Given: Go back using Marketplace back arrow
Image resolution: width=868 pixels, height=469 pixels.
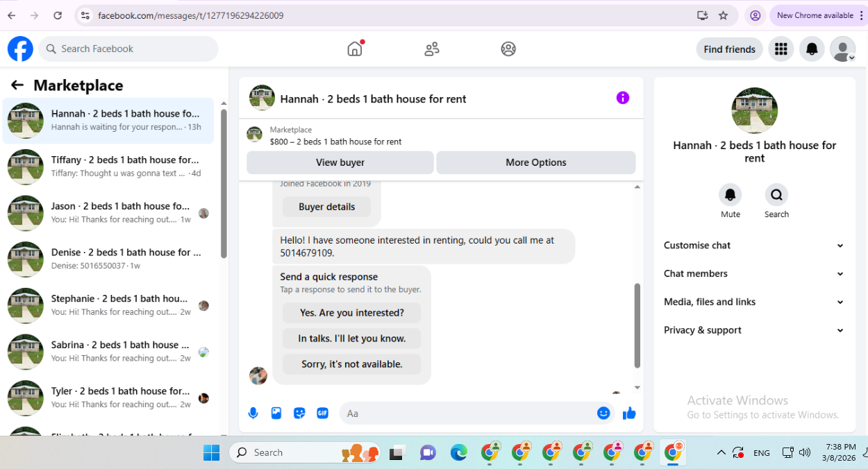Looking at the screenshot, I should (17, 85).
